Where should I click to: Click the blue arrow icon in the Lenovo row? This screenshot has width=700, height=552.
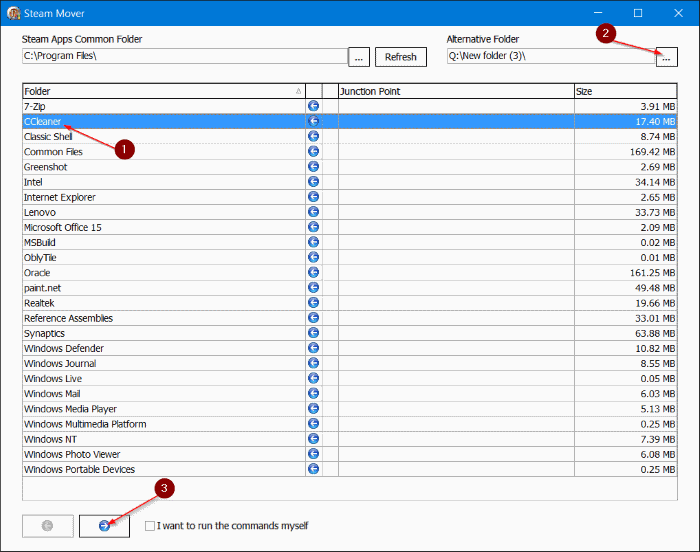point(314,212)
